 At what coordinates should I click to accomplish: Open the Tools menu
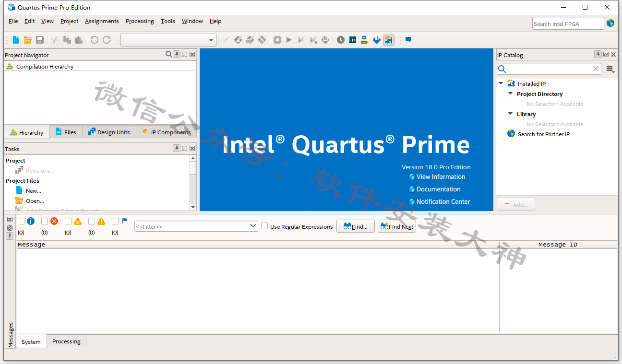pyautogui.click(x=168, y=21)
